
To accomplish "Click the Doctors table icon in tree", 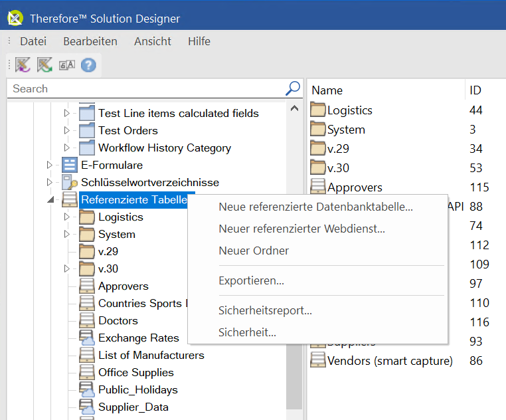I will (x=87, y=320).
